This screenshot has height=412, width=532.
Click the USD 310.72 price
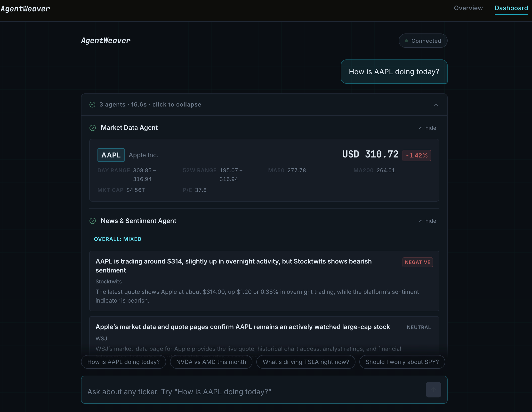[370, 154]
